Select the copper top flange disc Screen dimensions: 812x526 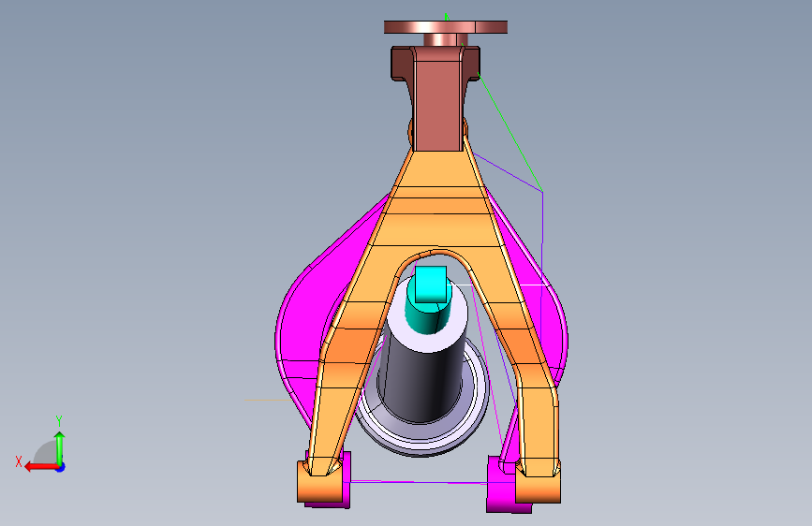tap(446, 27)
